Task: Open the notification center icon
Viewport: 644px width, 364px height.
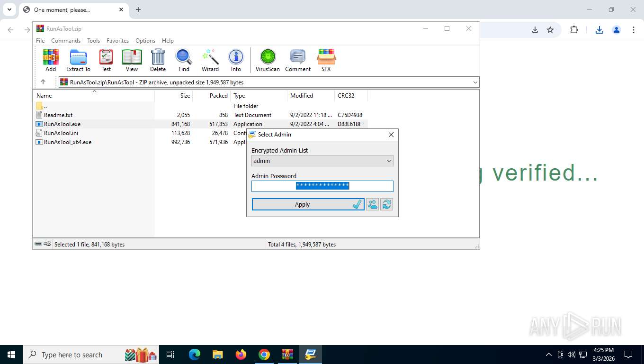Action: [628, 355]
